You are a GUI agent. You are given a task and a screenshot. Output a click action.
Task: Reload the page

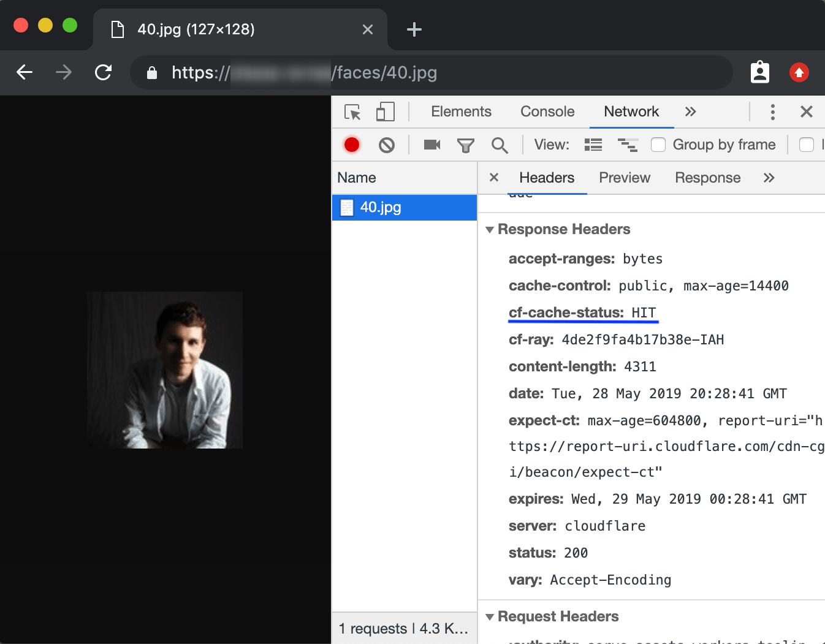pyautogui.click(x=103, y=72)
